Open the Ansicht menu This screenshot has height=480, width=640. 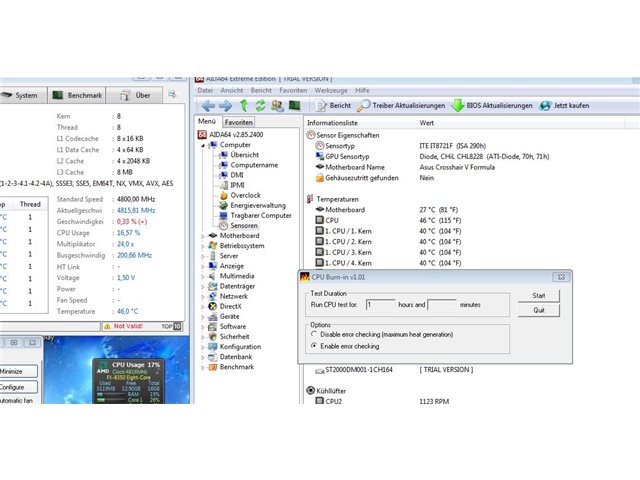pos(231,91)
